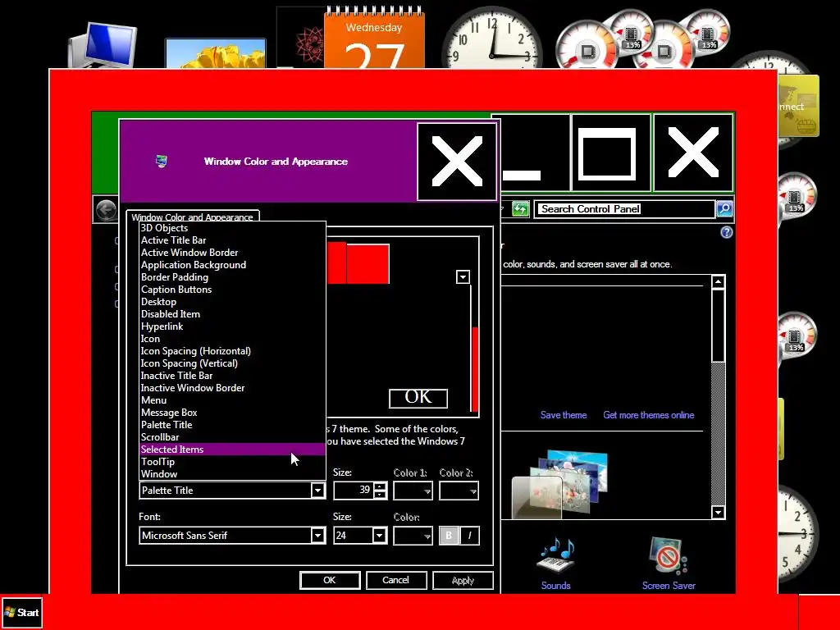This screenshot has height=630, width=840.
Task: Click the green Refresh icon in address bar
Action: click(520, 209)
